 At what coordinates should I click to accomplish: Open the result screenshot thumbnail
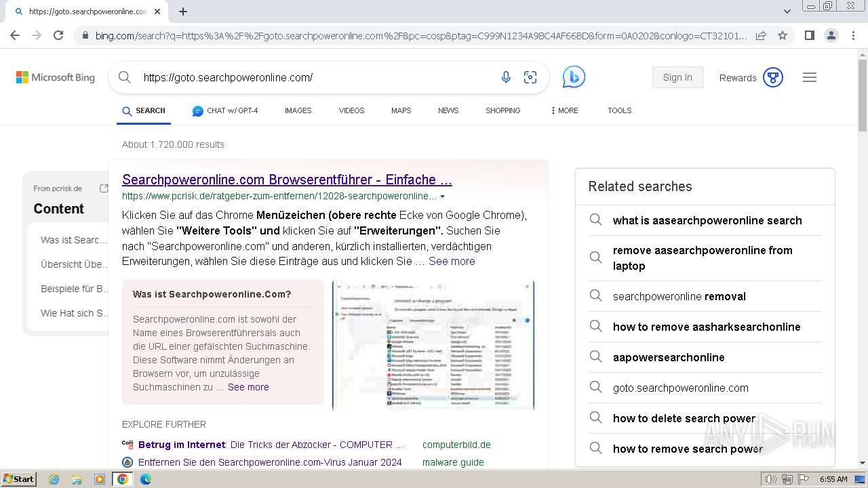click(x=433, y=345)
